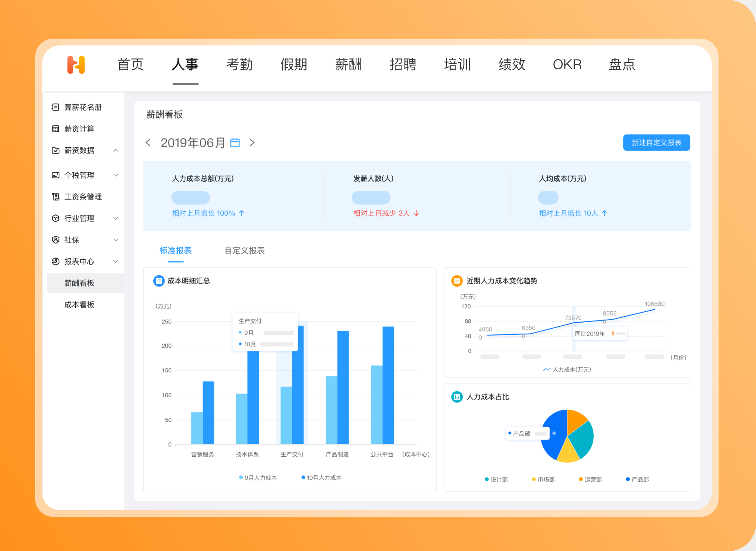Open the 薪酬 top navigation menu
756x551 pixels.
tap(348, 65)
